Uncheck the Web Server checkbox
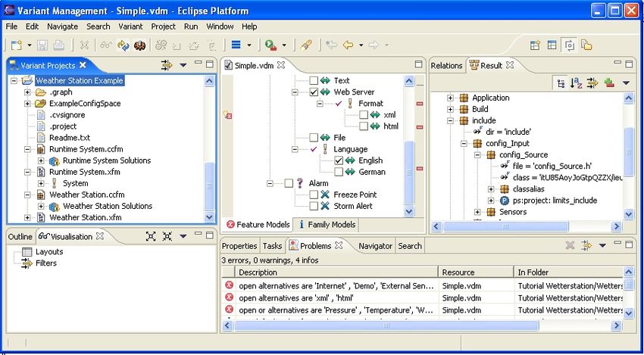This screenshot has width=644, height=355. point(314,92)
